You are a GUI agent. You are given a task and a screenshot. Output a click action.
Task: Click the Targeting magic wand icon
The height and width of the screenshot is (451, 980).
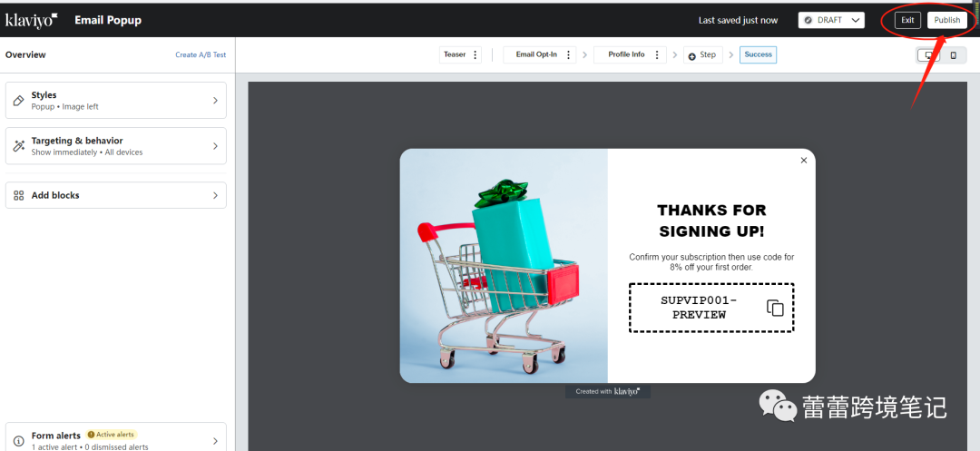click(x=19, y=145)
